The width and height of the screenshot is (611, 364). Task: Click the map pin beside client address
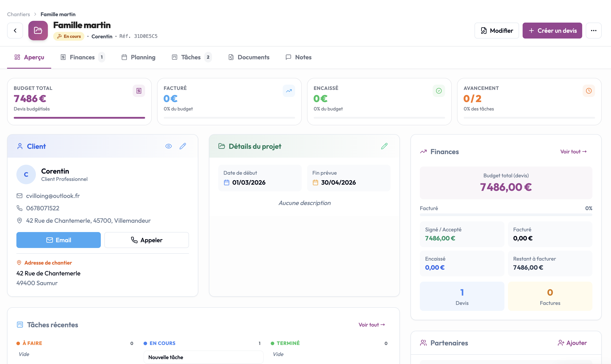pyautogui.click(x=19, y=221)
